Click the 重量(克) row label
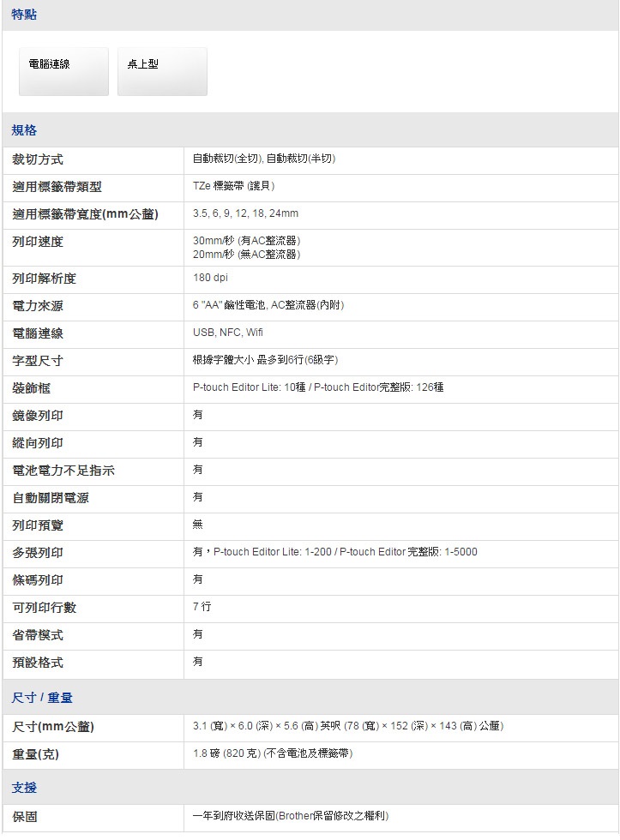 [x=35, y=754]
